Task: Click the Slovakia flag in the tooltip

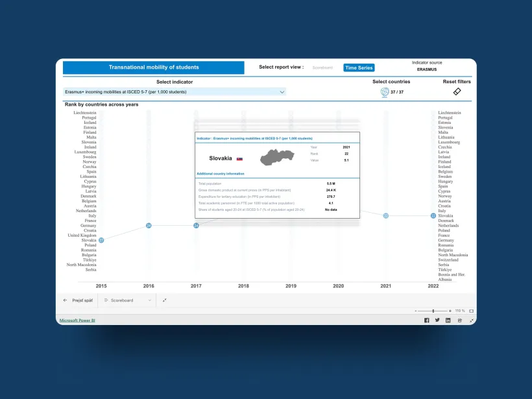Action: coord(239,158)
